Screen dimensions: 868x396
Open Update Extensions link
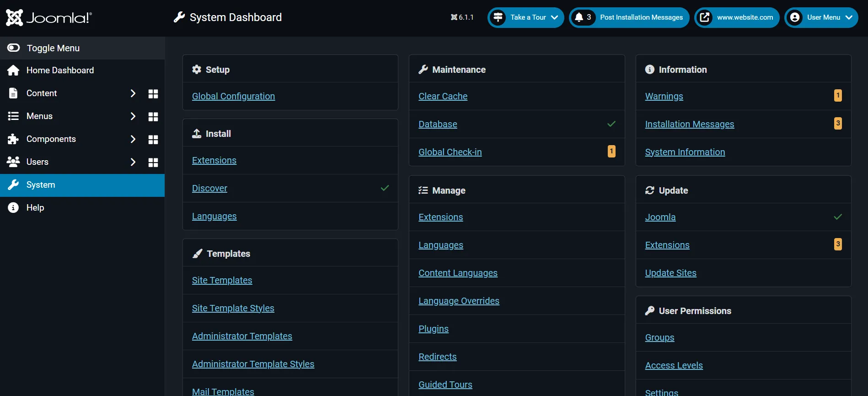[667, 245]
